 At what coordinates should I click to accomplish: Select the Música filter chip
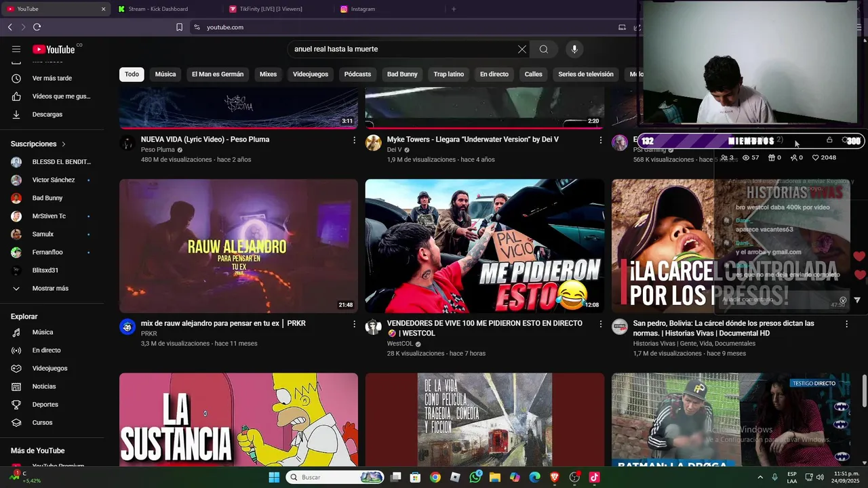165,74
